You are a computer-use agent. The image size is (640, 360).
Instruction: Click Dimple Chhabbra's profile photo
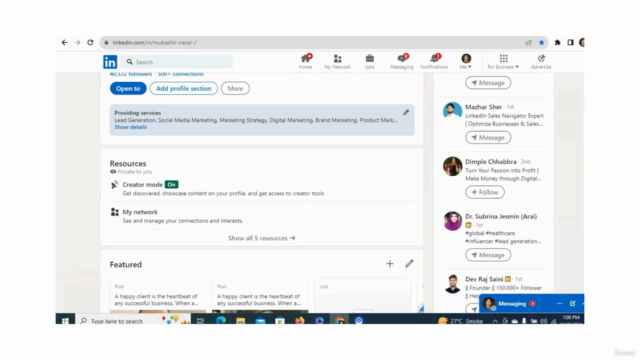tap(452, 166)
